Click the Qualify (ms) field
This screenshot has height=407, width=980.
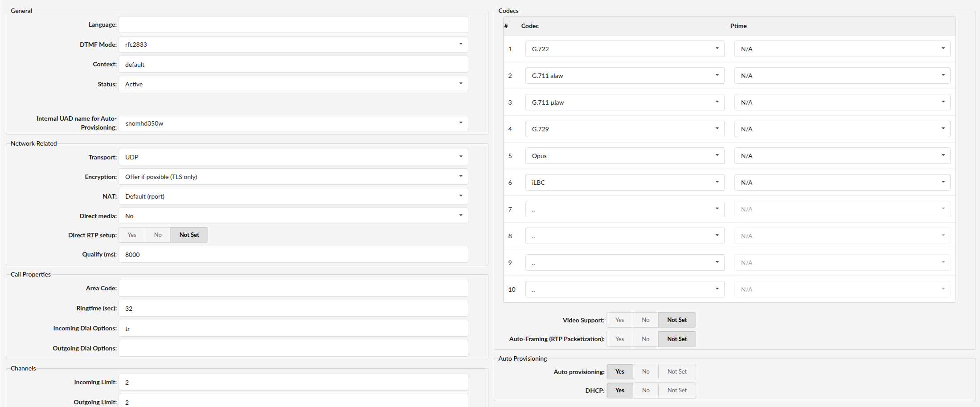293,255
